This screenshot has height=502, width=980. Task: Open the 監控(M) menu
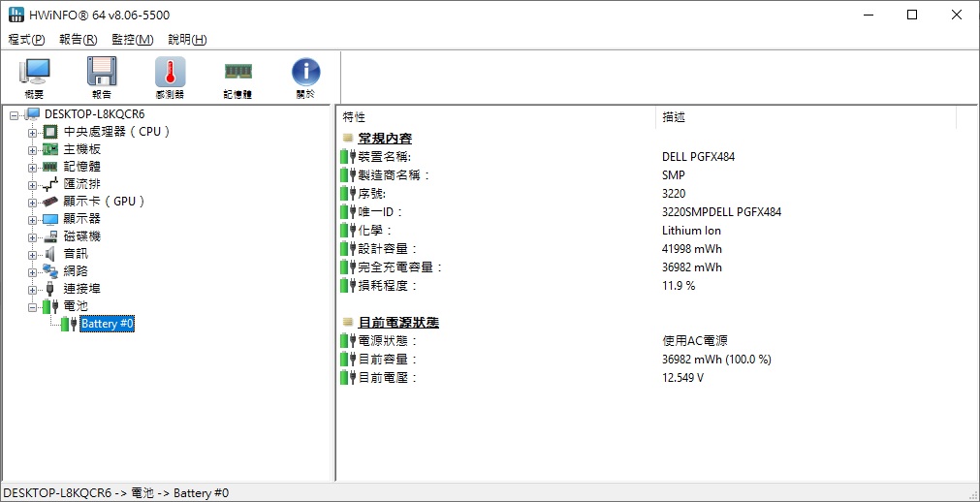tap(133, 40)
